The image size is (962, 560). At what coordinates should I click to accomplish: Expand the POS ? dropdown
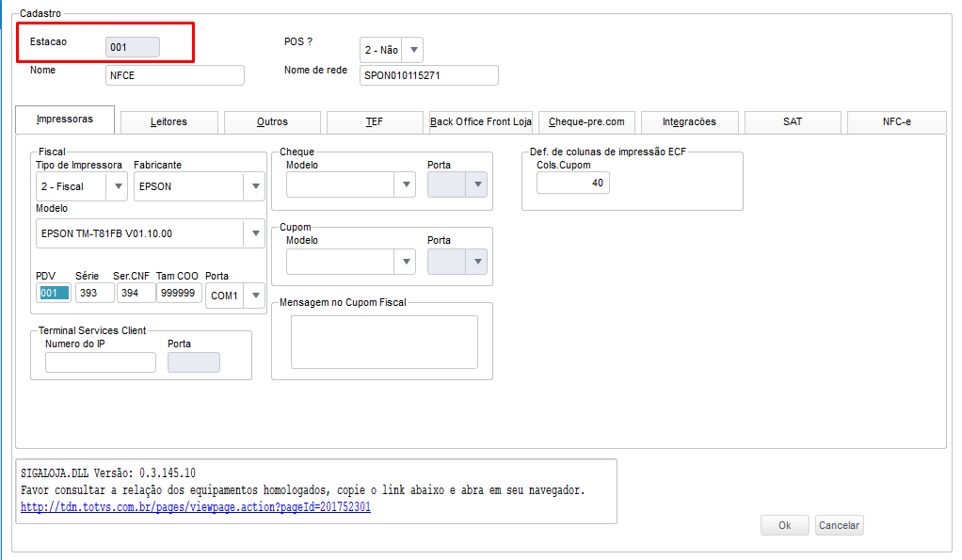(x=413, y=50)
